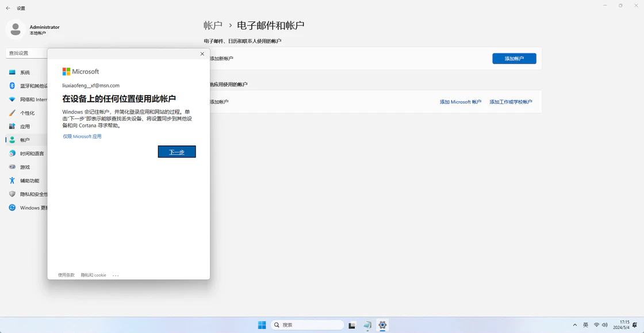Click 添加工作或学校帐户 link
The width and height of the screenshot is (644, 333).
(511, 102)
